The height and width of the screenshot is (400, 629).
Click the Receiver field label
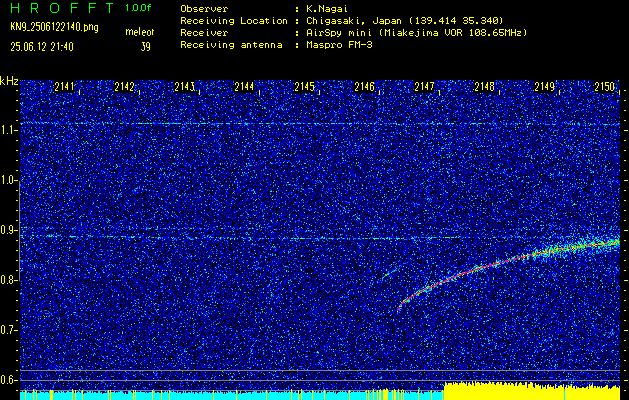204,33
